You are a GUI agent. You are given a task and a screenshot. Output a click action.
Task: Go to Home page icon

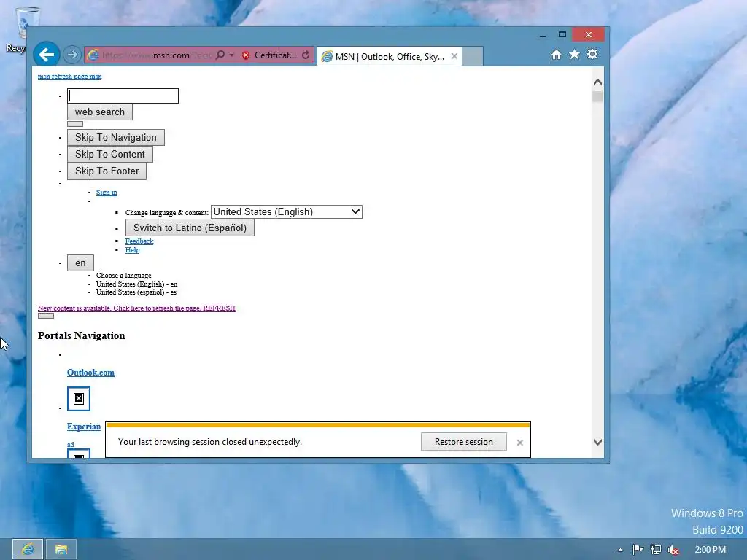tap(557, 55)
